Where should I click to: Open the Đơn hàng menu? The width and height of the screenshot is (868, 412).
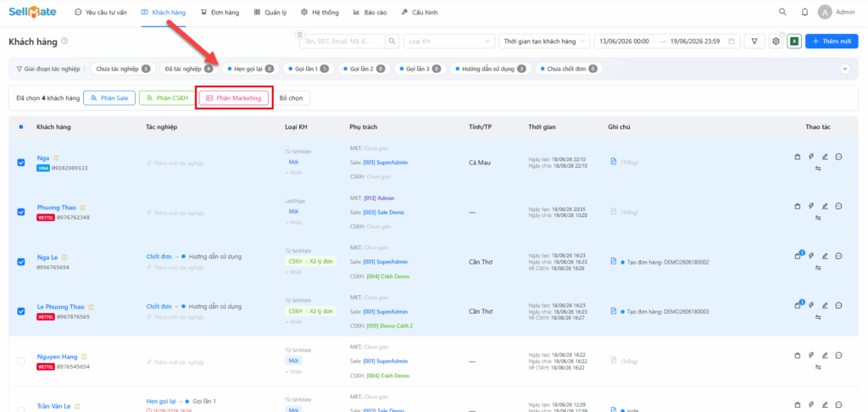220,12
